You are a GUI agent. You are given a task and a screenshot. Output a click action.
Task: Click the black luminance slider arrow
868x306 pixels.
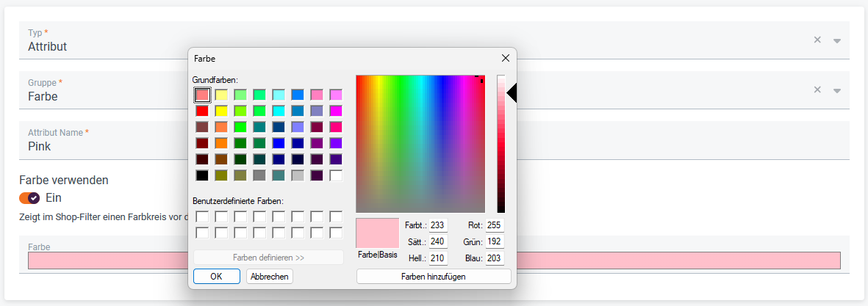(512, 92)
